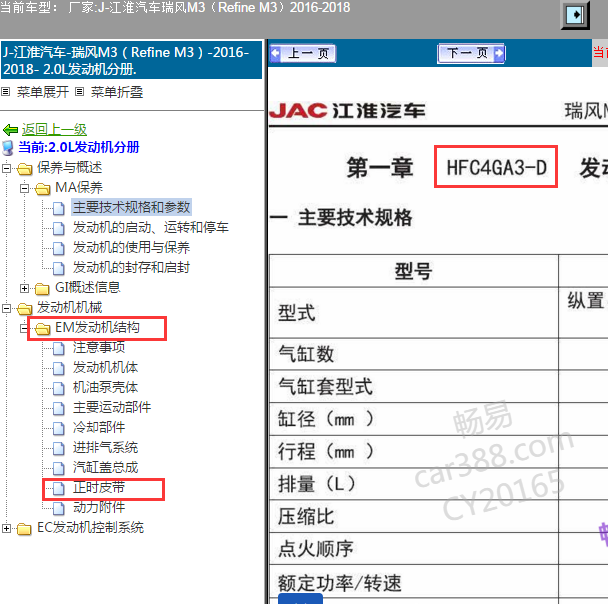Open the 发动机机械 folder
Viewport: 608px width, 604px height.
[69, 307]
